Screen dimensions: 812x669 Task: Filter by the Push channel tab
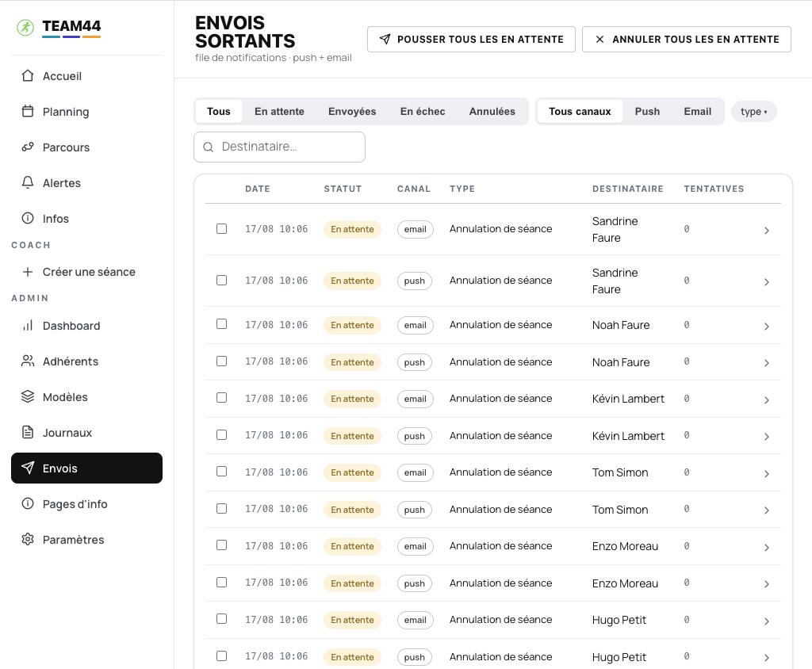click(x=647, y=111)
